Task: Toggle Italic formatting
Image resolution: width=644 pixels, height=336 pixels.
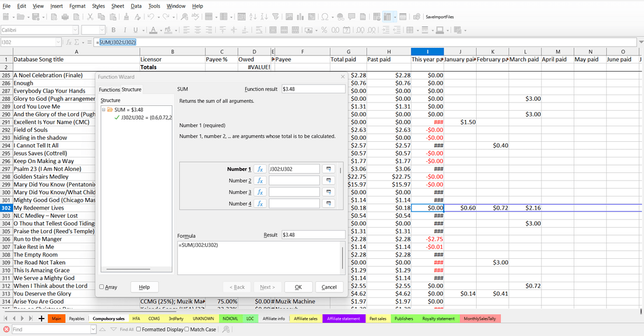Action: [x=124, y=30]
